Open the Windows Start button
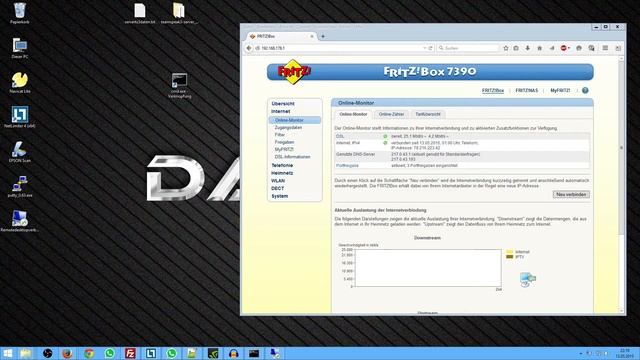Screen dimensions: 640x360 pos(7,353)
